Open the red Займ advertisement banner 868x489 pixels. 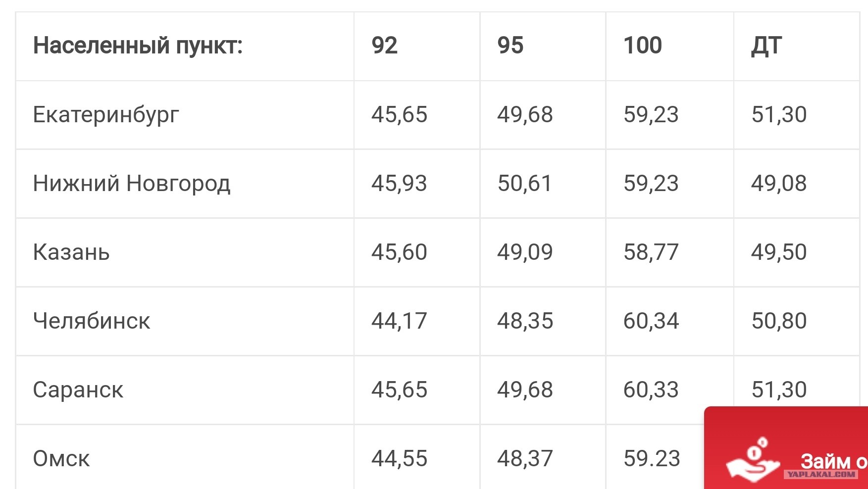[x=786, y=448]
